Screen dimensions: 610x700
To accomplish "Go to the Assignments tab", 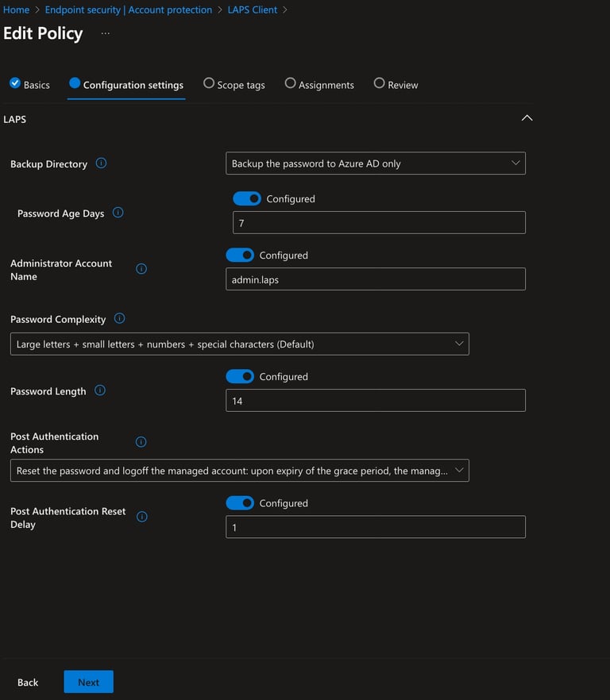I will click(319, 84).
